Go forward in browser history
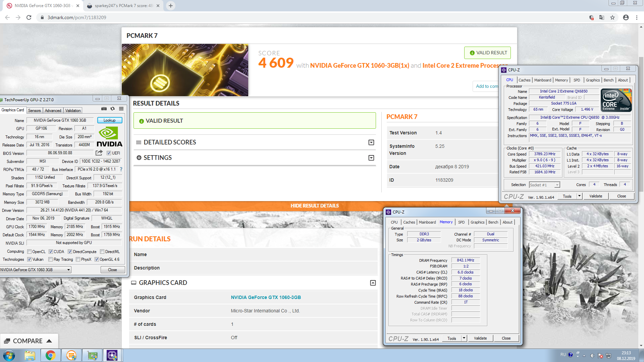 pyautogui.click(x=18, y=17)
